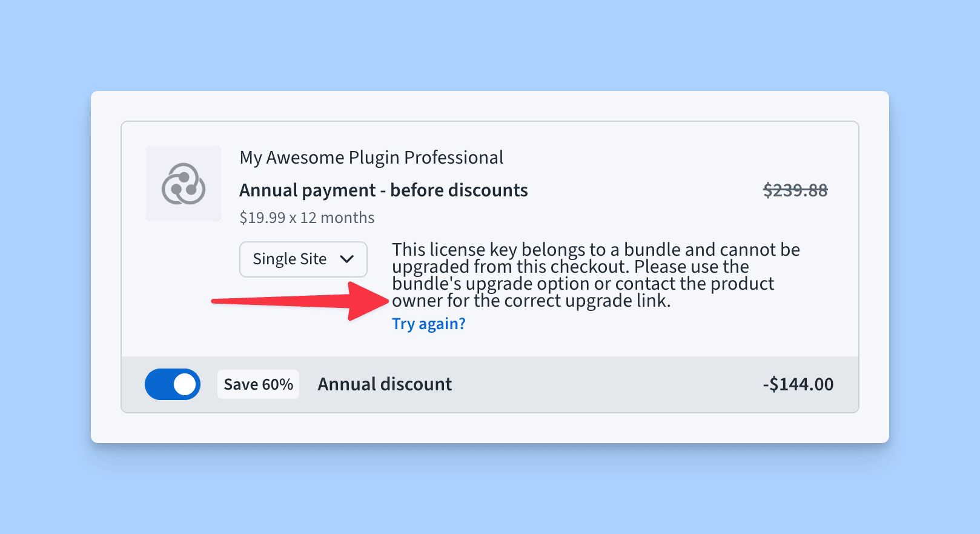980x534 pixels.
Task: Click the red arrow annotation
Action: (x=303, y=300)
